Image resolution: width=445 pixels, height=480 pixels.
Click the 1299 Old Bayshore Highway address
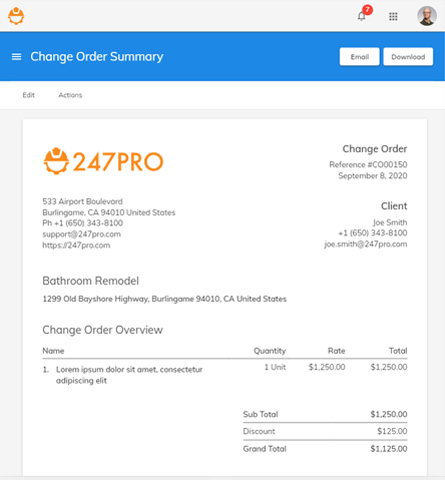click(164, 299)
